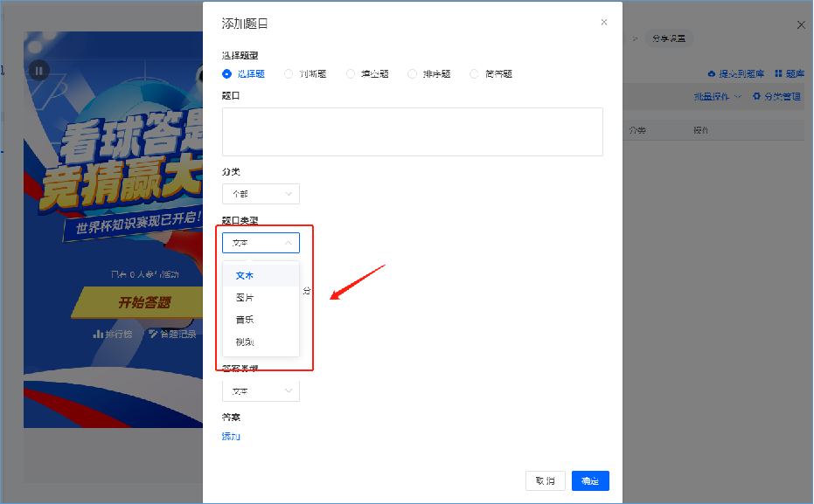Choose 图片 from the open list
Image resolution: width=814 pixels, height=504 pixels.
[261, 298]
